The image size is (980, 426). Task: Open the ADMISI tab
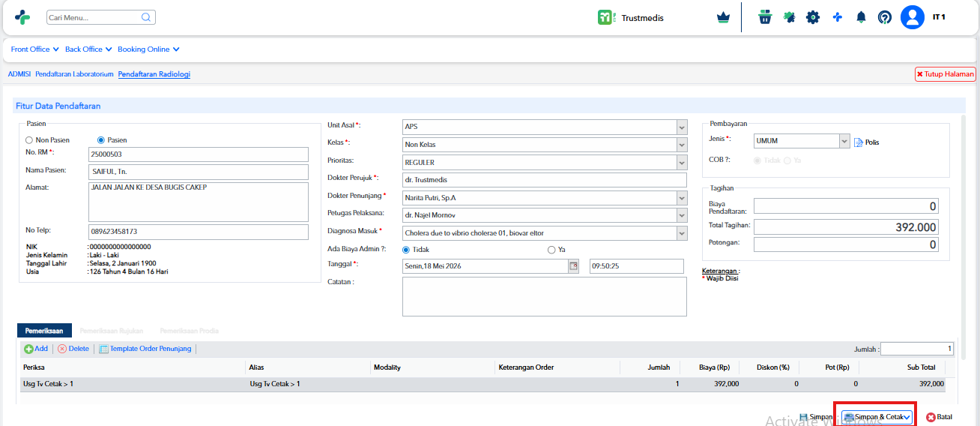click(19, 74)
